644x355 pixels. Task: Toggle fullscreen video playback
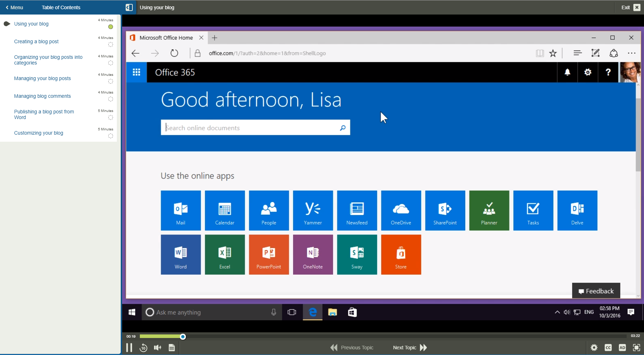[635, 348]
